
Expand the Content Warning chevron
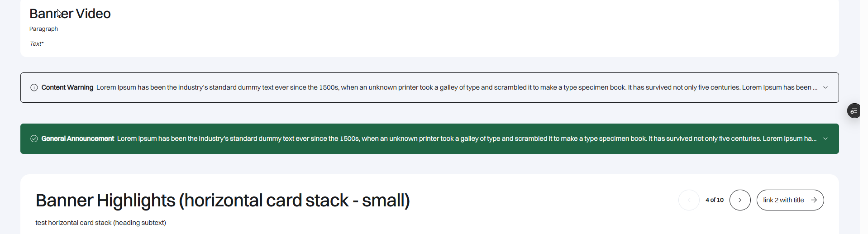coord(825,88)
